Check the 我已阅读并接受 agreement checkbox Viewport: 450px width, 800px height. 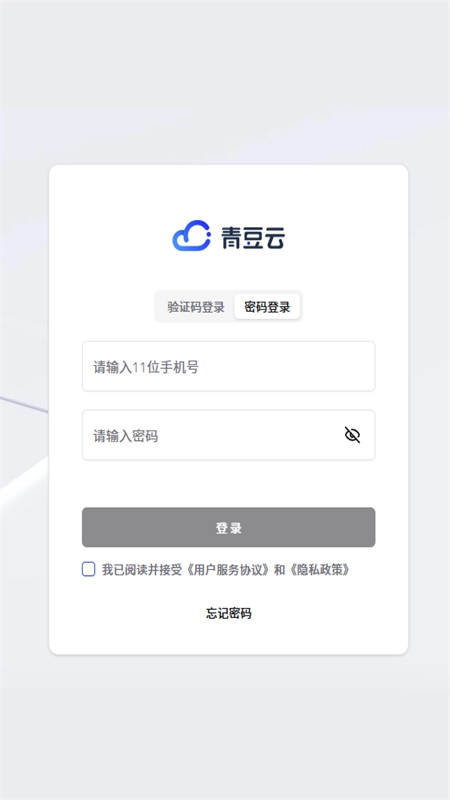pyautogui.click(x=89, y=569)
